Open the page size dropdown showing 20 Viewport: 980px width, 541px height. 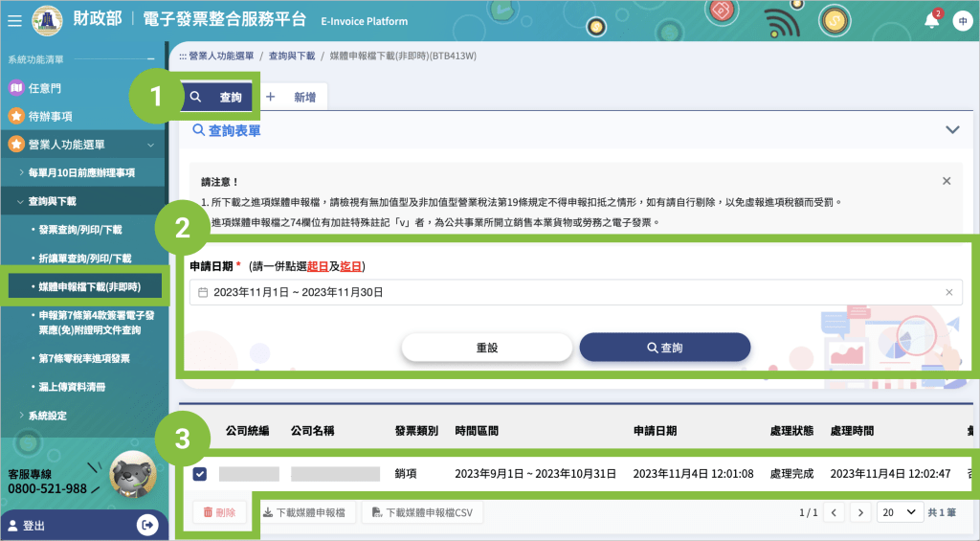(900, 513)
